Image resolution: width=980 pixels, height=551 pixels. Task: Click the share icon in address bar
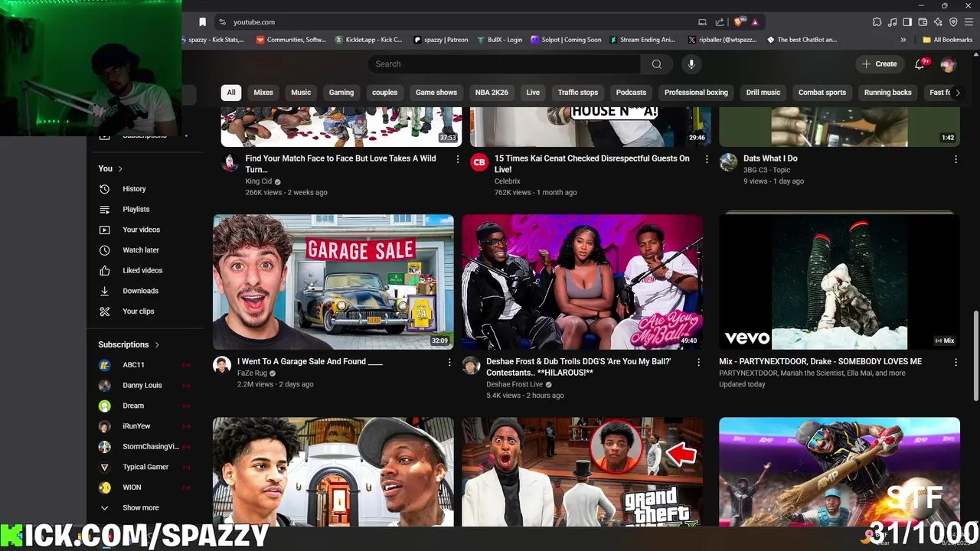[x=720, y=22]
